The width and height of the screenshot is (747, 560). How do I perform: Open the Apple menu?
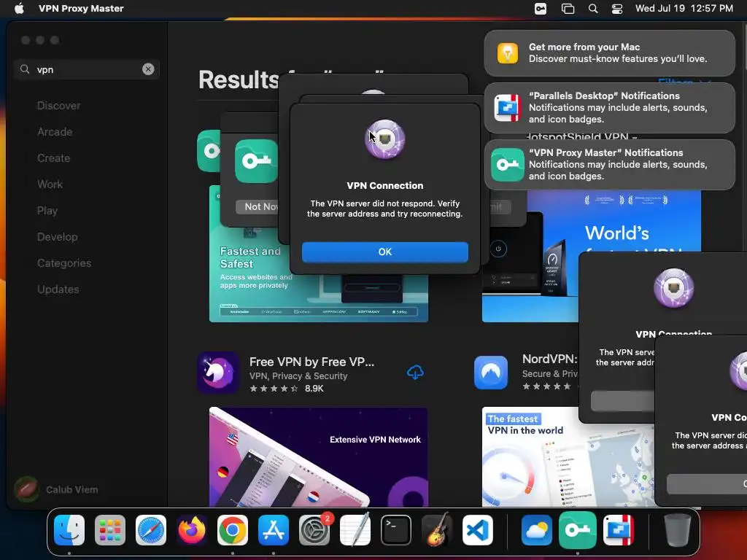[x=19, y=9]
